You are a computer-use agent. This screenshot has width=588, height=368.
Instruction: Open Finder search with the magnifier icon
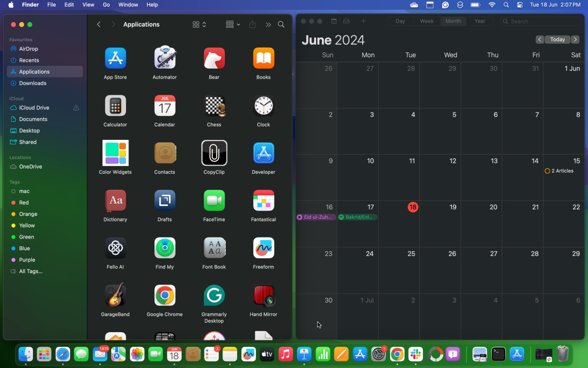tap(281, 24)
